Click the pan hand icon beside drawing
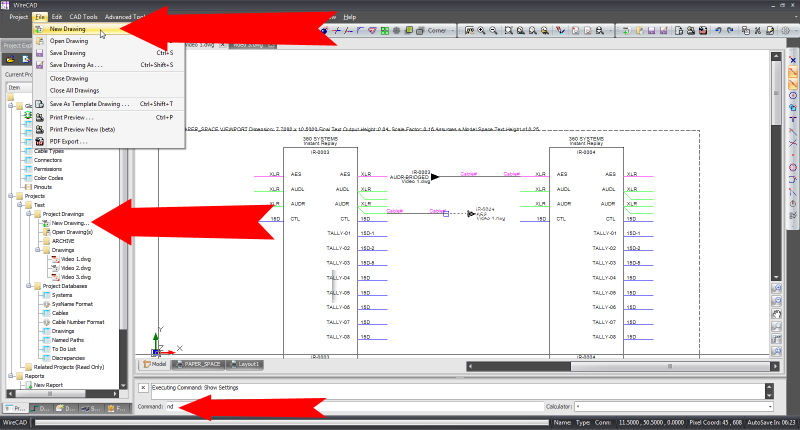Image resolution: width=800 pixels, height=430 pixels. point(777,314)
